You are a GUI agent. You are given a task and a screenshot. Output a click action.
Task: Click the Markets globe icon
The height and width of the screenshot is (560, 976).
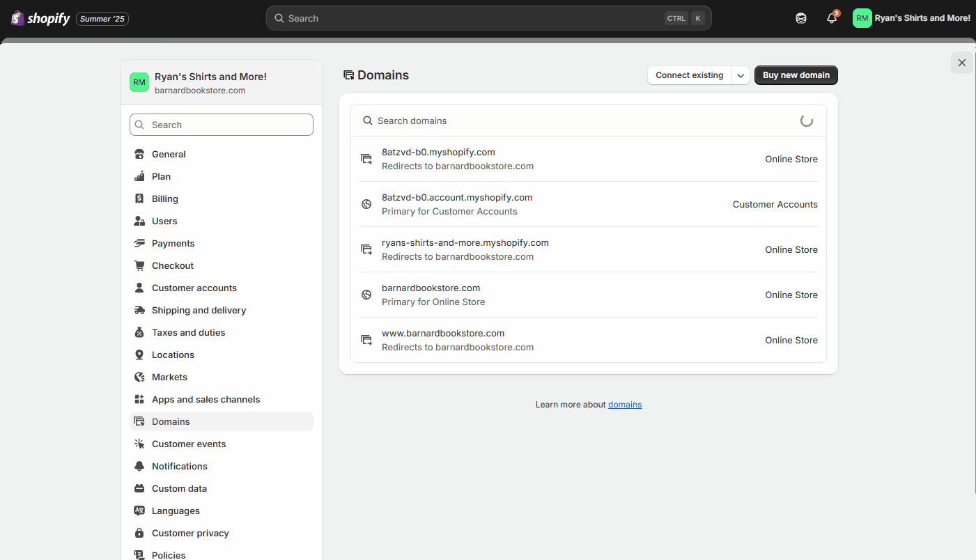click(139, 377)
